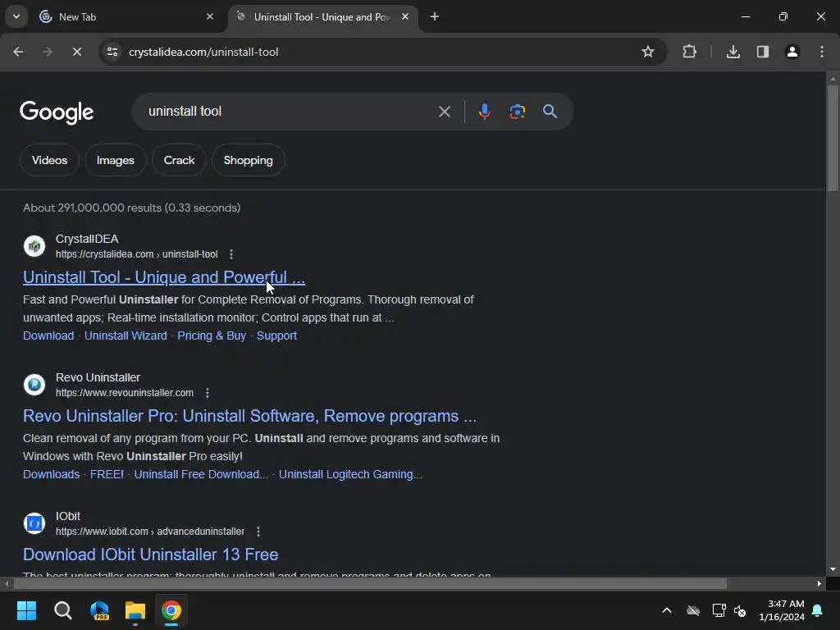Open the CrystalIDEA Download sitelink
Screen dimensions: 840x630
[48, 336]
